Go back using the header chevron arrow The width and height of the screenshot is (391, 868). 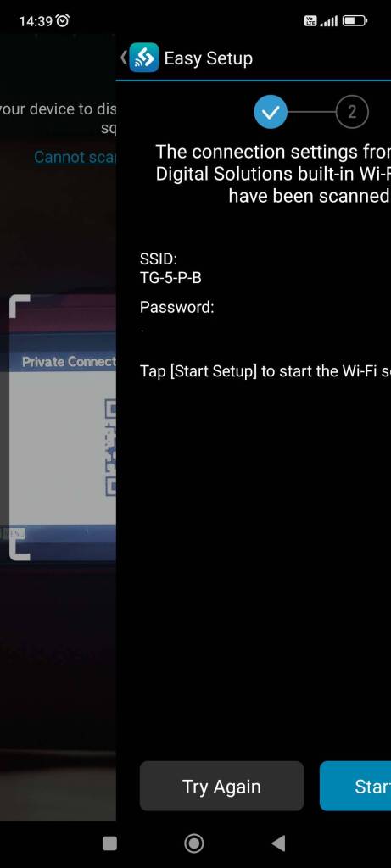pos(124,58)
